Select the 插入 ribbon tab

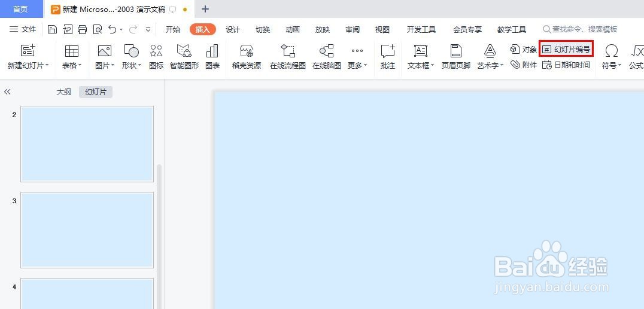(x=202, y=29)
